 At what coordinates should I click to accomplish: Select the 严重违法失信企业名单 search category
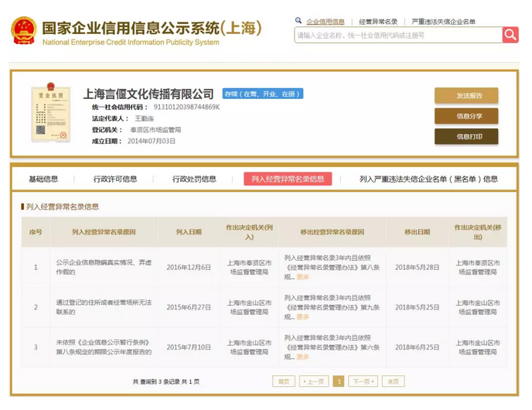(444, 22)
